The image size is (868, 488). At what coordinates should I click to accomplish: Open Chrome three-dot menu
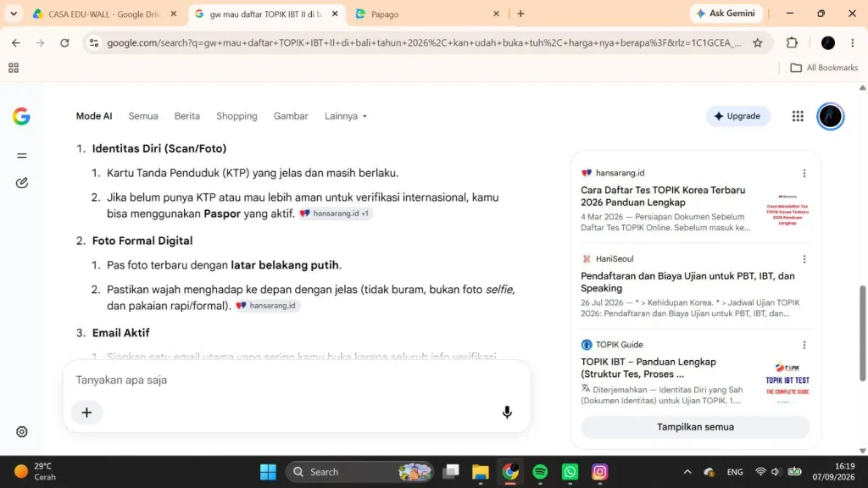(x=853, y=42)
